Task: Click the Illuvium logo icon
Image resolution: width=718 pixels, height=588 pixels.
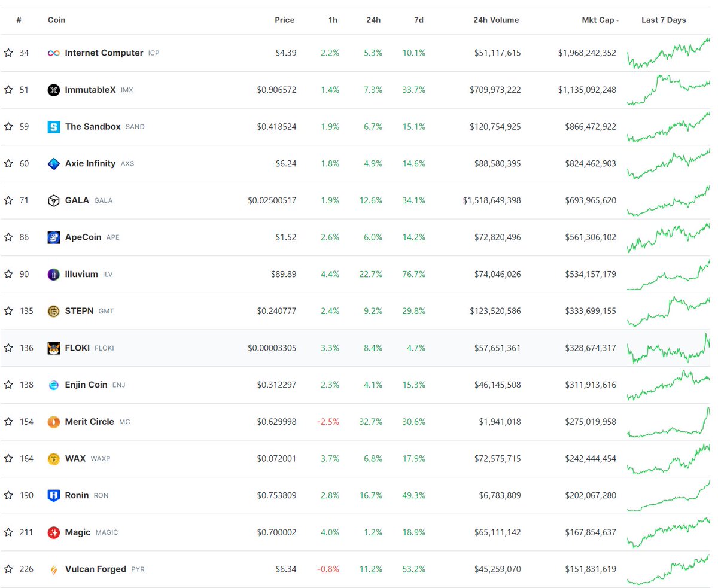Action: tap(54, 275)
